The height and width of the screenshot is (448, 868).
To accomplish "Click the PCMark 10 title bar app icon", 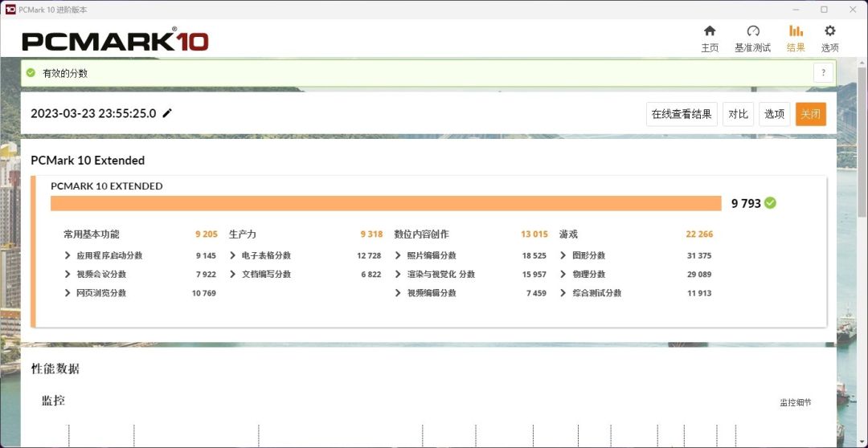I will (10, 10).
